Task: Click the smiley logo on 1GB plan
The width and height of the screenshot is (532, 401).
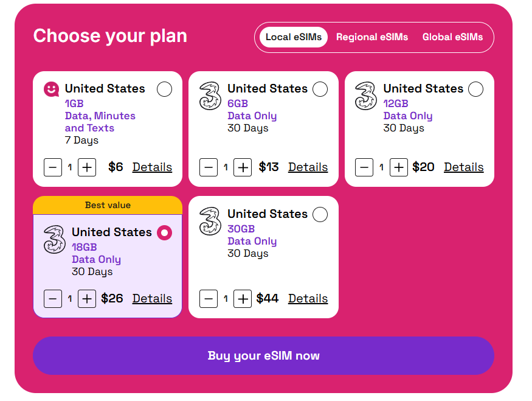Action: click(x=52, y=89)
